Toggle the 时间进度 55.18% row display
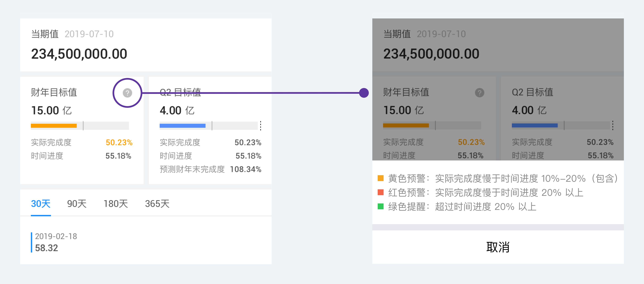 click(x=118, y=156)
